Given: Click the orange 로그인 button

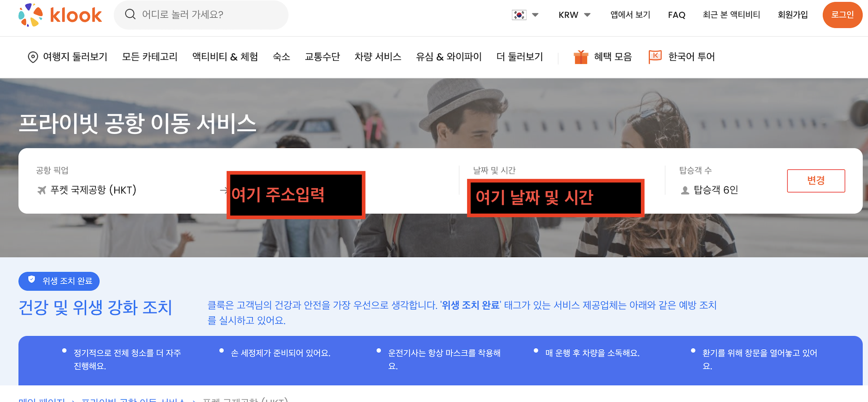Looking at the screenshot, I should coord(842,15).
